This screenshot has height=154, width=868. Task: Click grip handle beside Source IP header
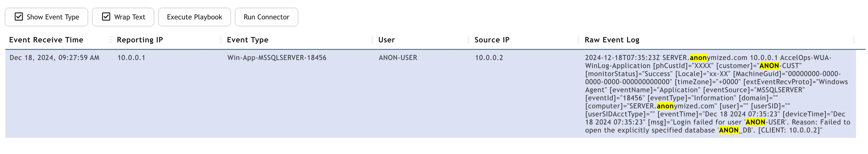point(578,40)
